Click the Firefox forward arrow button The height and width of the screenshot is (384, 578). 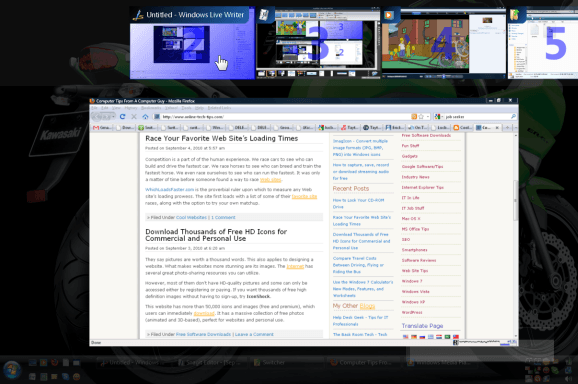click(107, 117)
